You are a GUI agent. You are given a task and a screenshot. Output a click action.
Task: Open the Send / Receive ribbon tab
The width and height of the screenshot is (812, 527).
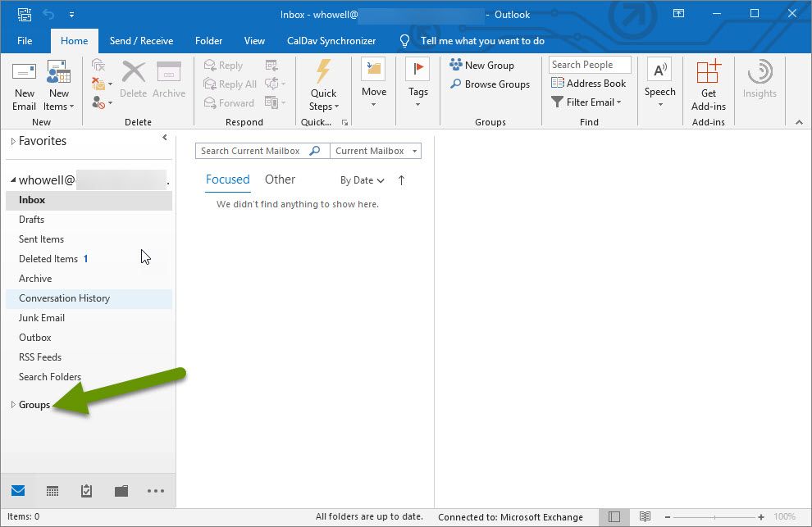coord(141,41)
